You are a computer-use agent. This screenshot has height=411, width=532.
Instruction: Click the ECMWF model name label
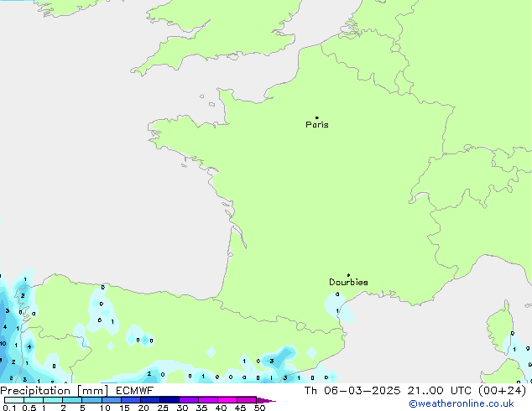[135, 391]
